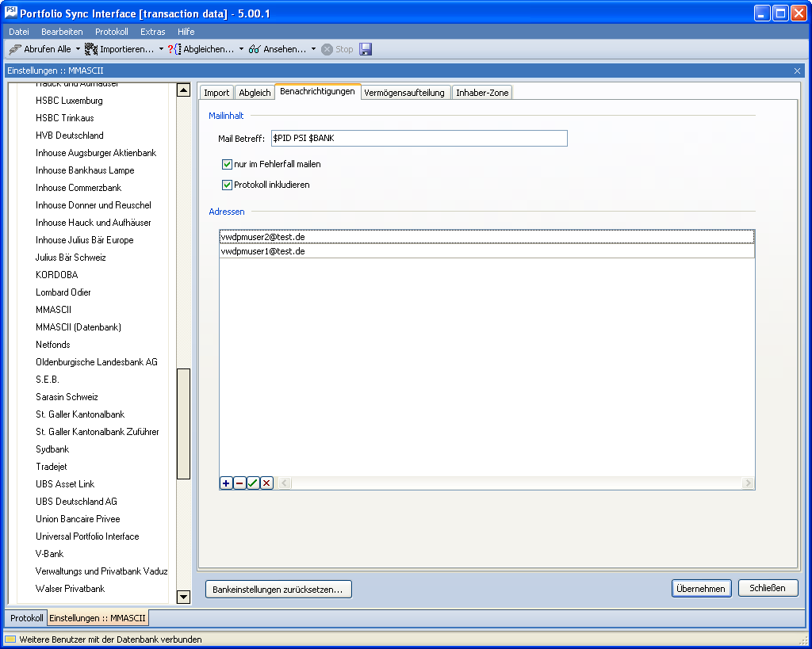Expand the Abgleichen dropdown arrow
The height and width of the screenshot is (649, 812).
(x=242, y=49)
